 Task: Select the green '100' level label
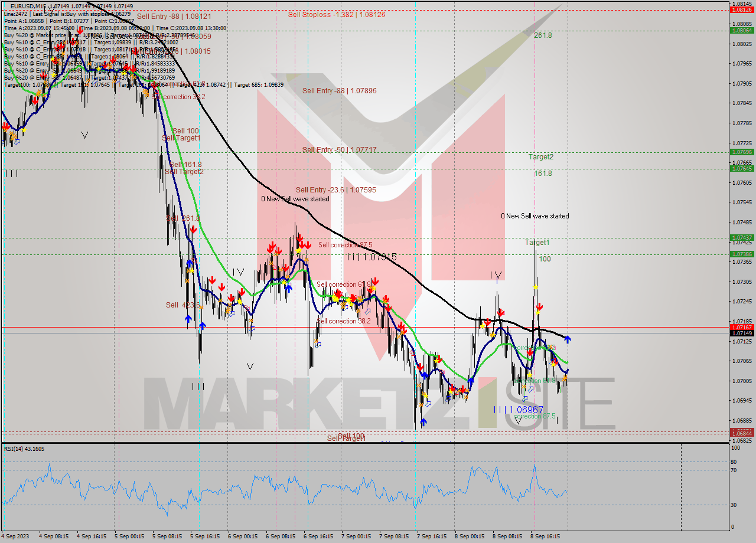point(545,259)
